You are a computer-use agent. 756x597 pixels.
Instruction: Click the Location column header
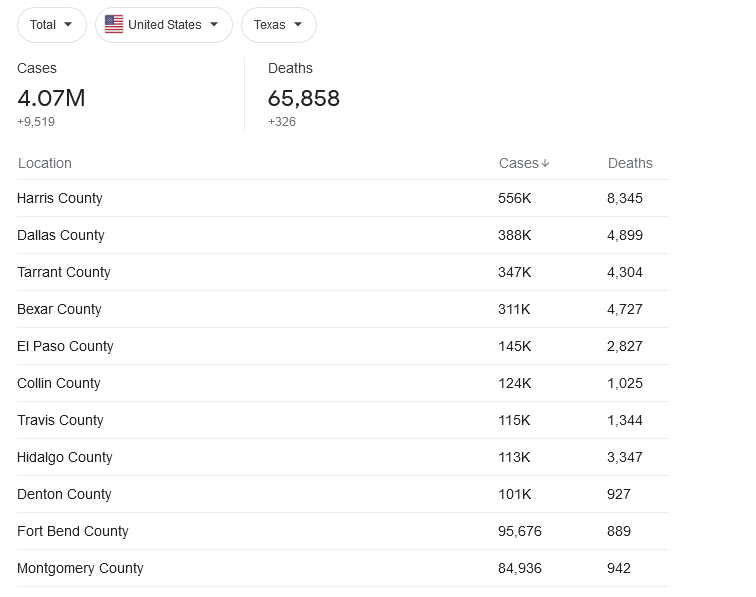click(x=45, y=163)
